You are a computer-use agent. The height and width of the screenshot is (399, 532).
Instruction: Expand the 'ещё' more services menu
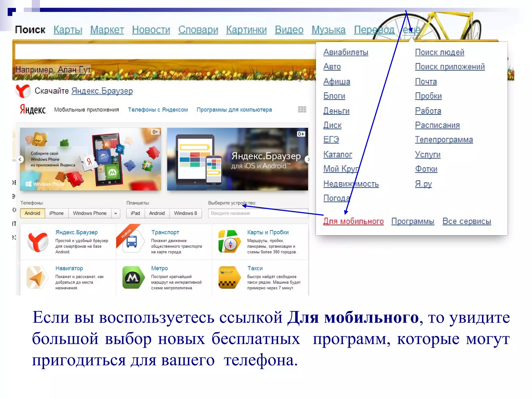pos(411,30)
